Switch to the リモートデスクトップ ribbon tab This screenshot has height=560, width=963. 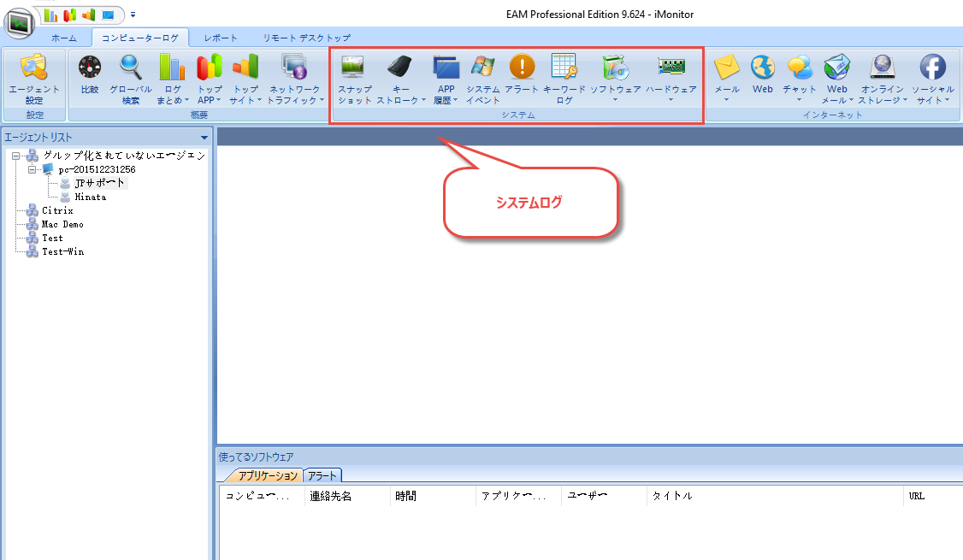click(306, 38)
